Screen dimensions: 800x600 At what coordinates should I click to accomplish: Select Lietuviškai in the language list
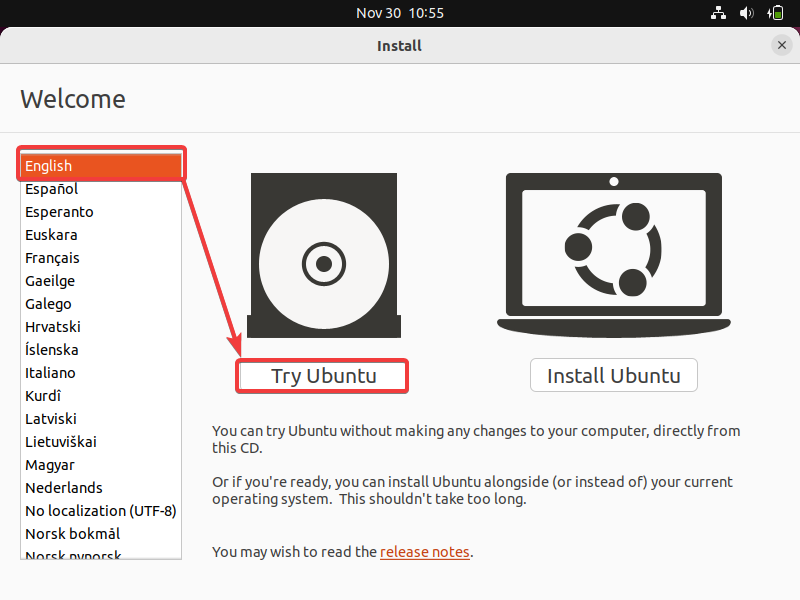(x=101, y=441)
